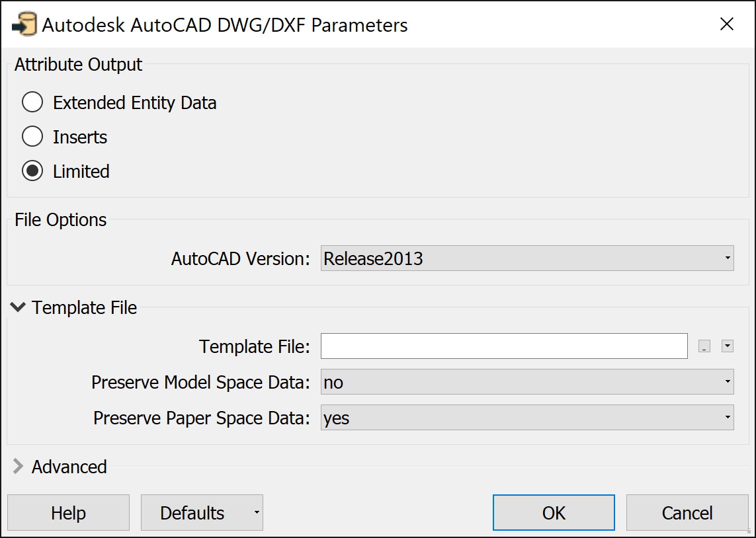756x538 pixels.
Task: Choose the Inserts attribute output option
Action: pos(32,137)
